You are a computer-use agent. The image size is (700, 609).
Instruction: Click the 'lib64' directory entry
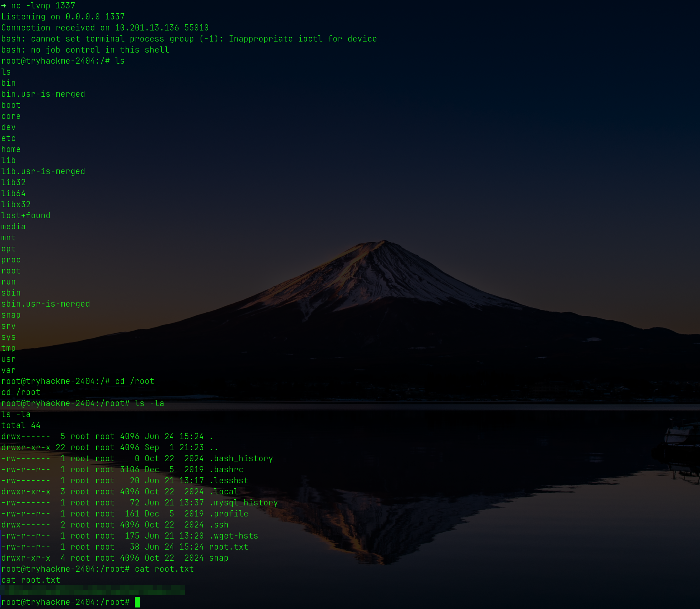pyautogui.click(x=13, y=193)
